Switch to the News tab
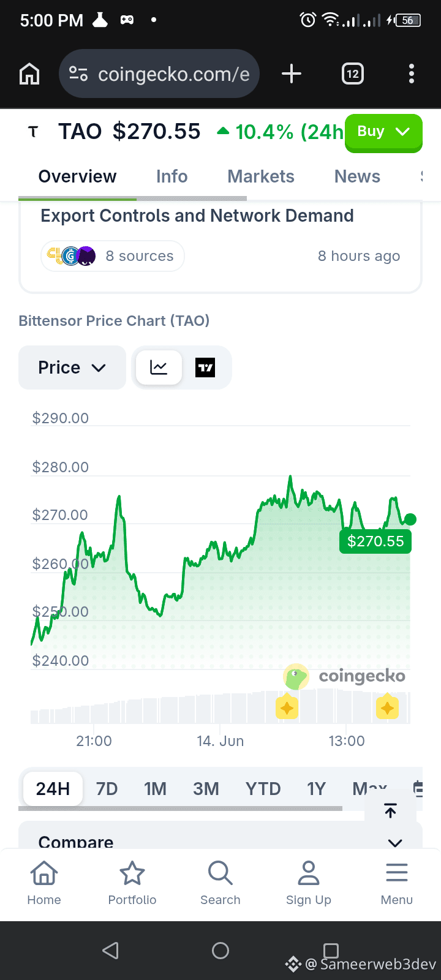441x980 pixels. click(x=357, y=176)
